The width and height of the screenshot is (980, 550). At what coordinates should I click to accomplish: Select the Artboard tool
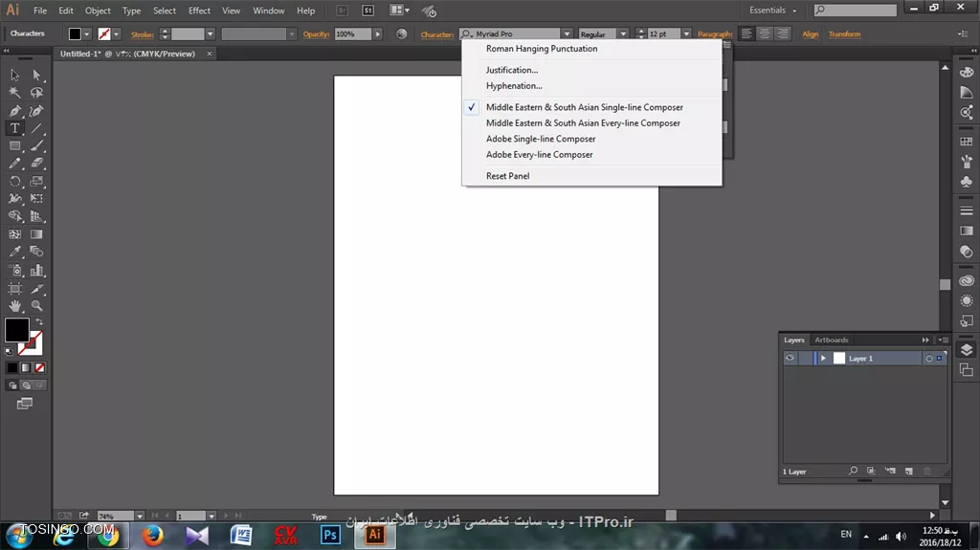(15, 289)
